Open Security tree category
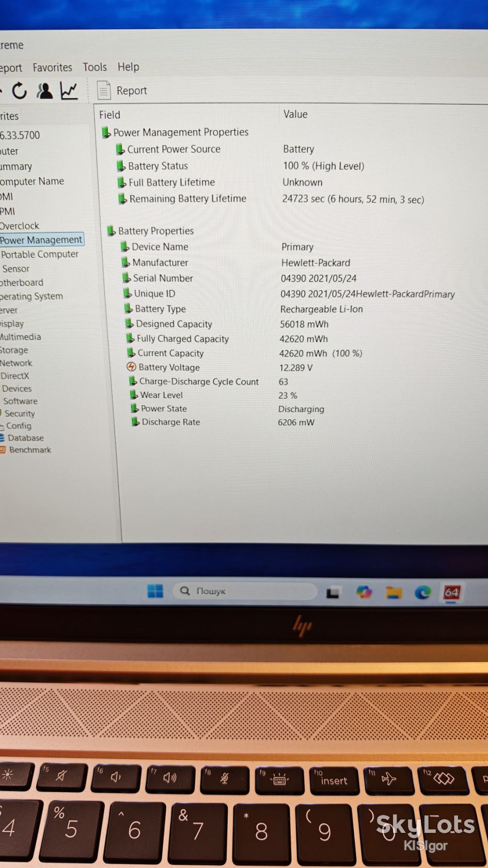The width and height of the screenshot is (488, 868). pyautogui.click(x=20, y=413)
